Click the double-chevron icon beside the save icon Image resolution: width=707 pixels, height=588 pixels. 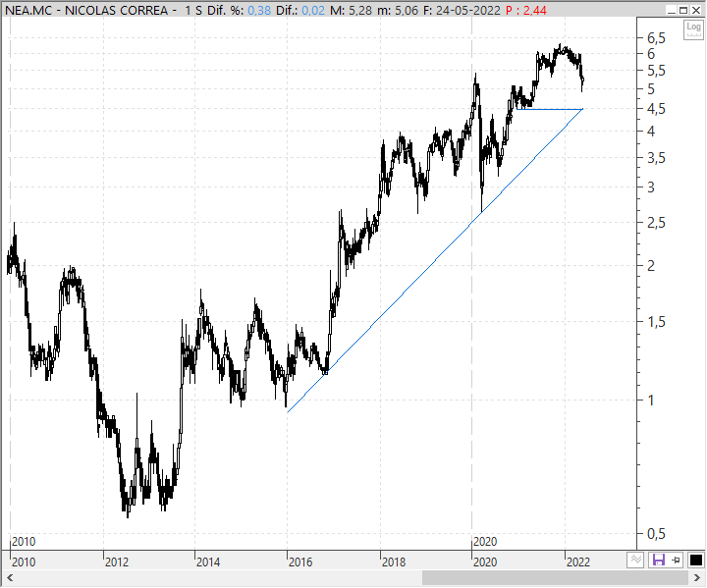tap(635, 561)
